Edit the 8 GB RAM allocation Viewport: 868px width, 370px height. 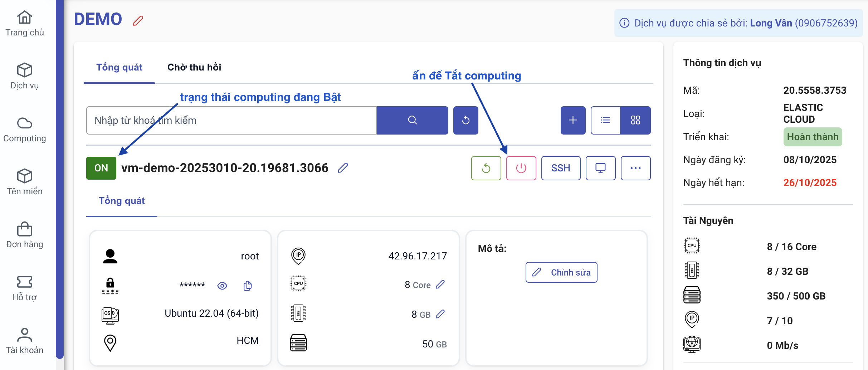(x=440, y=314)
